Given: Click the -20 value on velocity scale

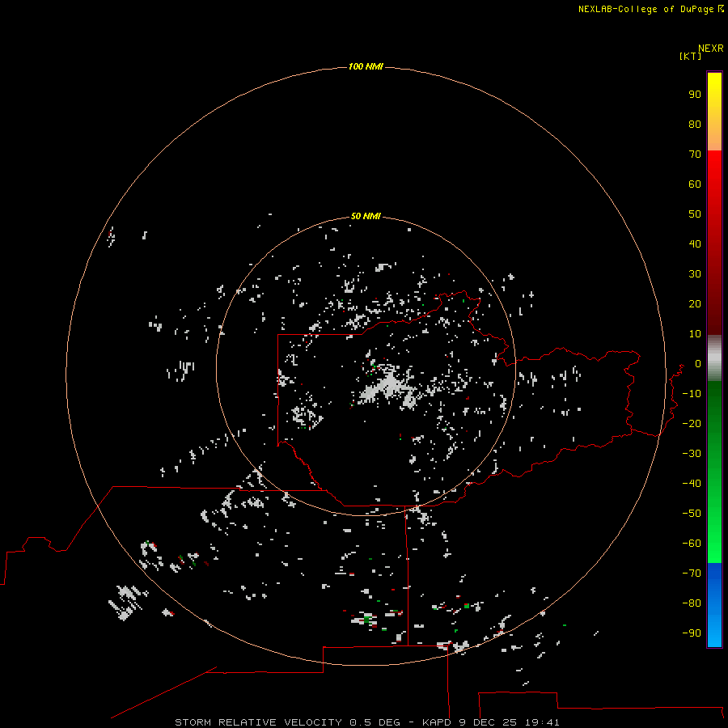Looking at the screenshot, I should [692, 423].
